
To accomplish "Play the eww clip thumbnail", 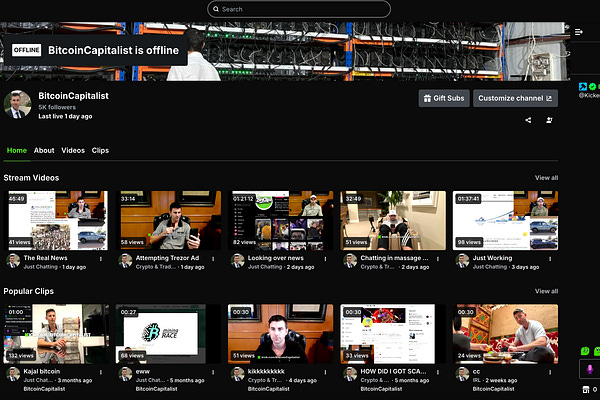I will (x=168, y=334).
